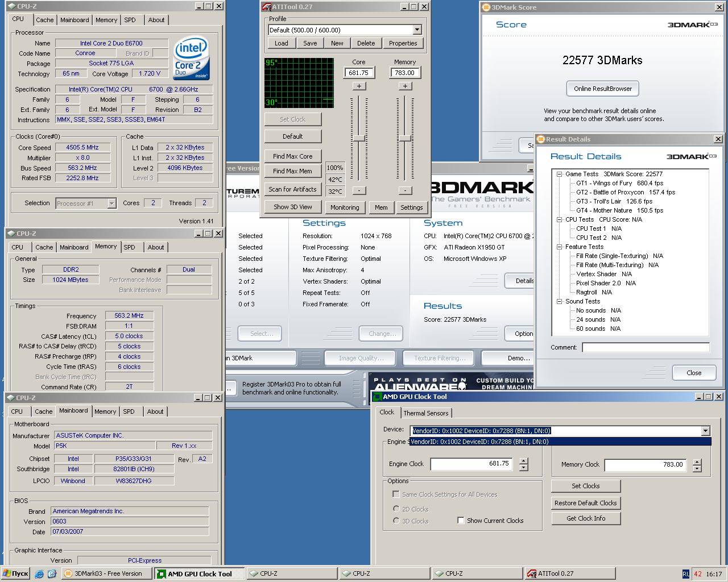Click the Memory Clock field 783.00 in GPU Clock Tool
The height and width of the screenshot is (582, 728).
pos(646,464)
